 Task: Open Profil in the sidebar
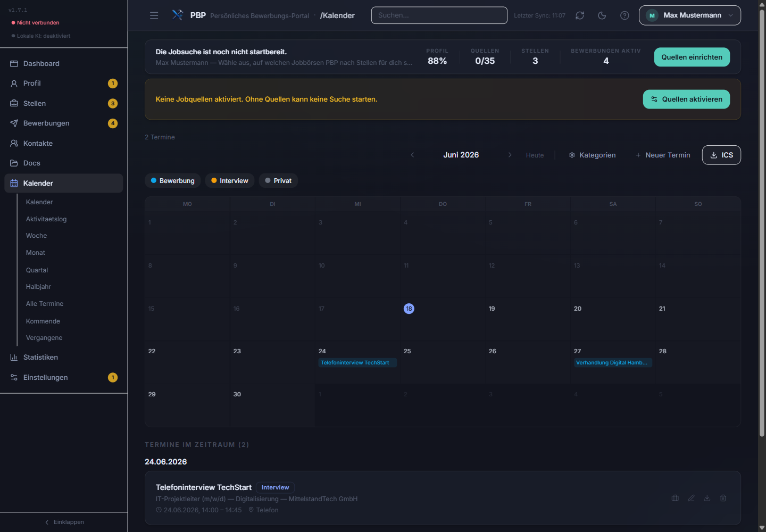coord(64,83)
